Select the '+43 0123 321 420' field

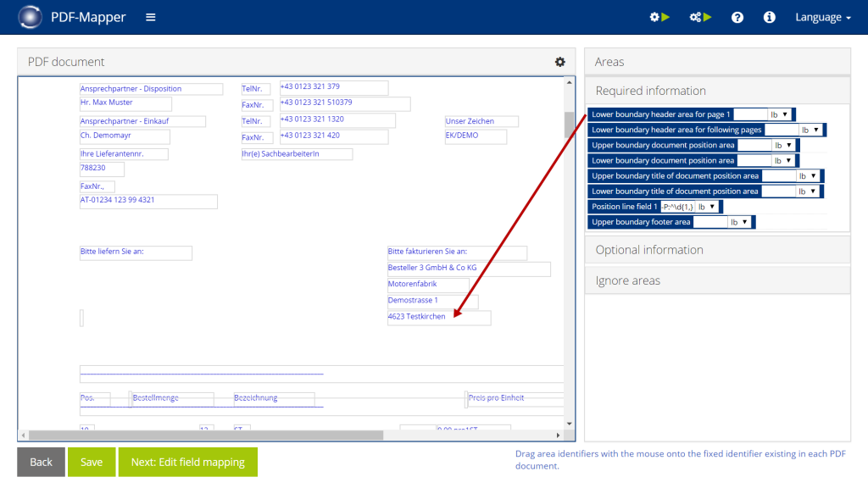pos(334,136)
